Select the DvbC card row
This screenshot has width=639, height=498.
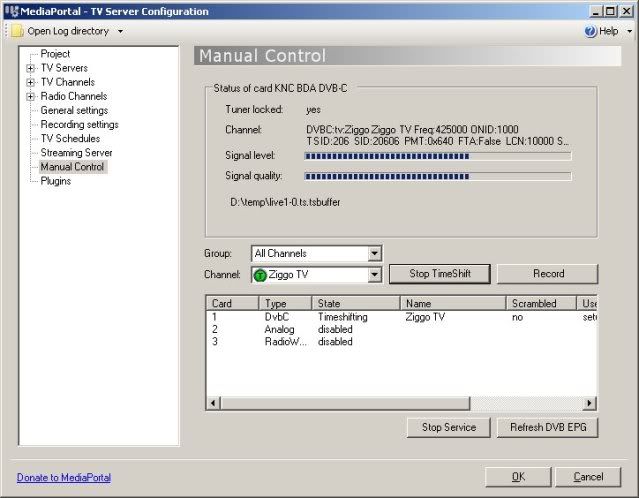point(401,317)
